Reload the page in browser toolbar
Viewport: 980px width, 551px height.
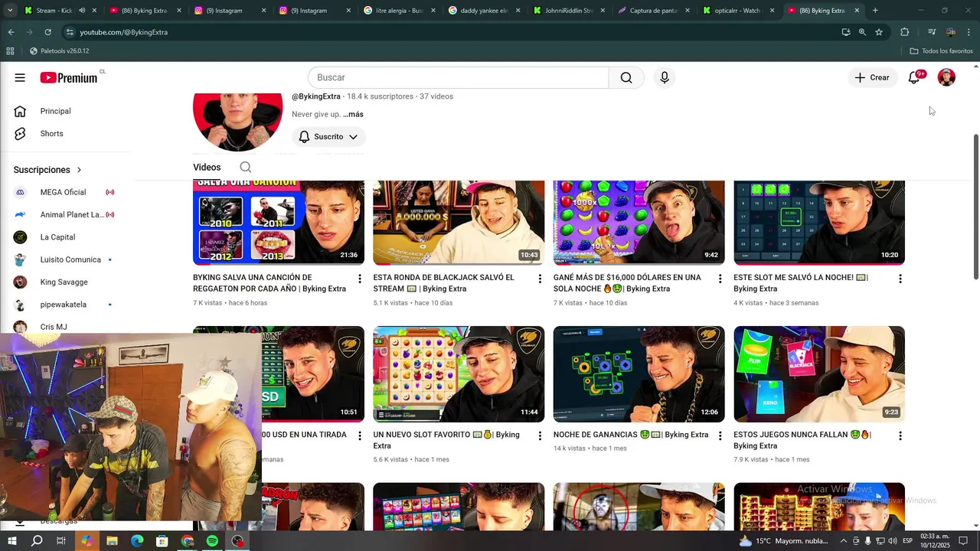[x=47, y=32]
